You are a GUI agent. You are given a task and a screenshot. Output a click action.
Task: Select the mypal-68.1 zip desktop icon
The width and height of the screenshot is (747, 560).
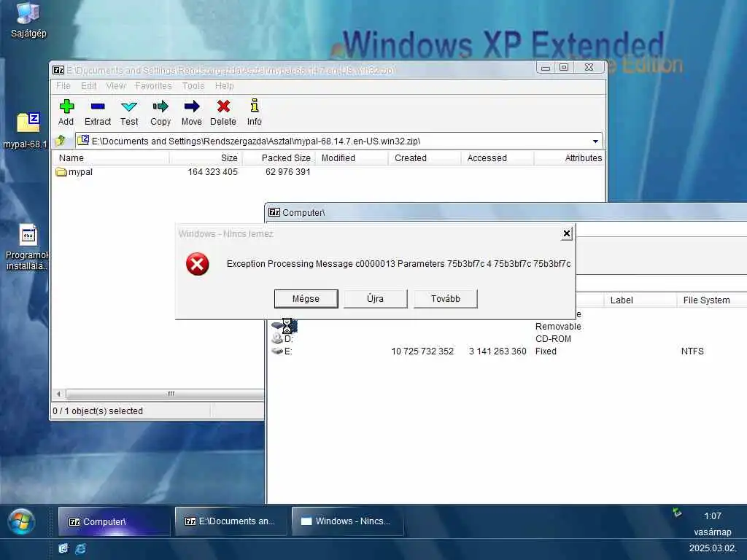[x=26, y=131]
